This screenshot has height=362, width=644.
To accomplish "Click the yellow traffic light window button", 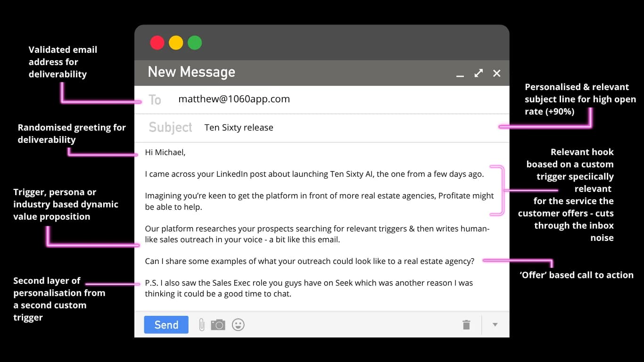I will point(176,42).
